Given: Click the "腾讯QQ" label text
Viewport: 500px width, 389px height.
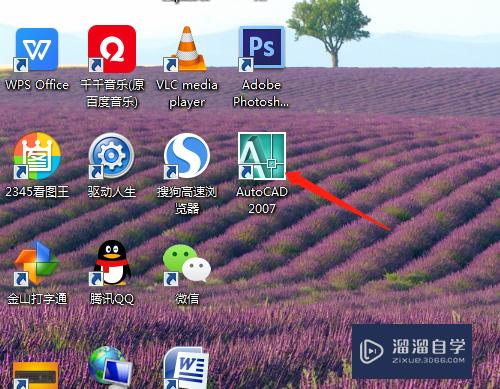Looking at the screenshot, I should pos(112,299).
